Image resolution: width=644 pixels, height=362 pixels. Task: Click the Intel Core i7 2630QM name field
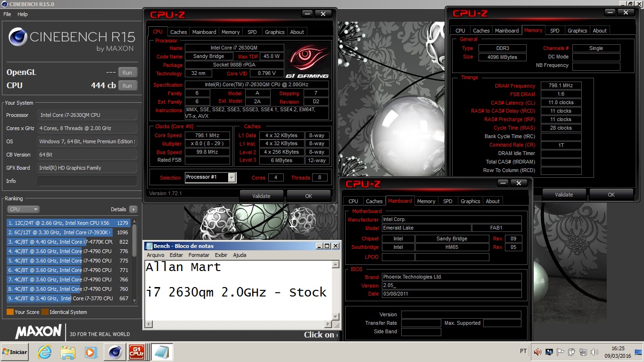click(234, 48)
